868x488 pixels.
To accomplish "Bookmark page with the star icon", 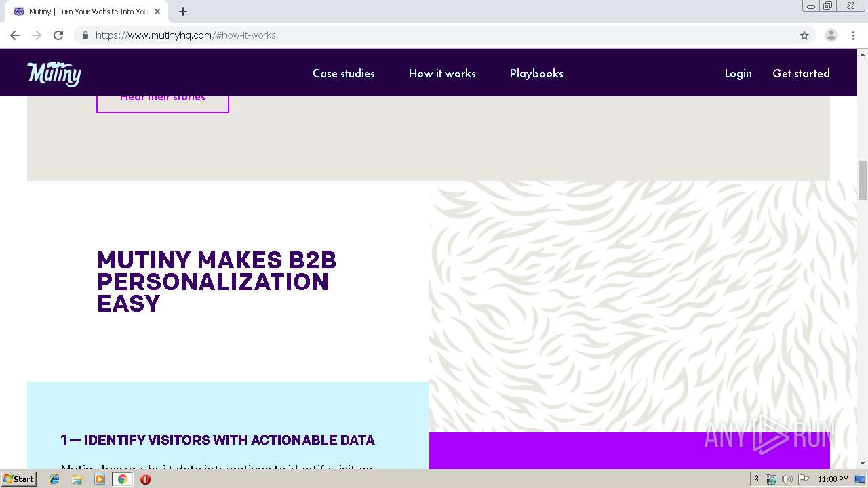I will [804, 35].
